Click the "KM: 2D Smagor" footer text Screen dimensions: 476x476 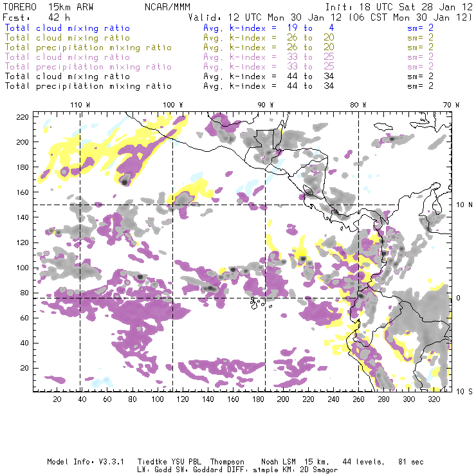tap(309, 470)
